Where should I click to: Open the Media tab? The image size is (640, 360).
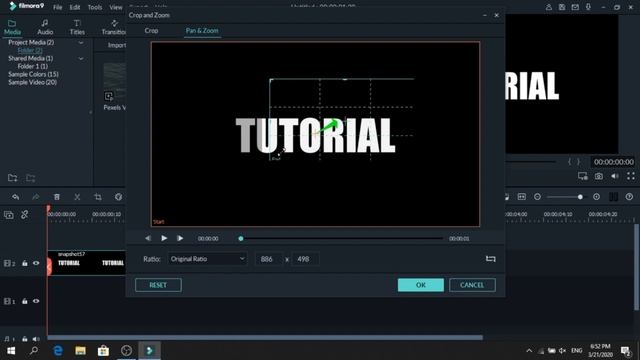coord(12,27)
